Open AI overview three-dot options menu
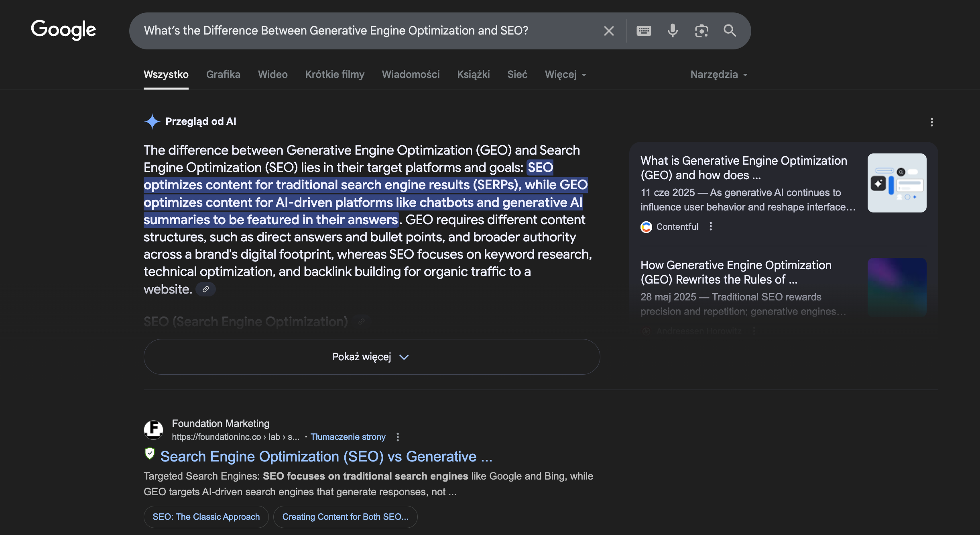This screenshot has width=980, height=535. pyautogui.click(x=931, y=122)
